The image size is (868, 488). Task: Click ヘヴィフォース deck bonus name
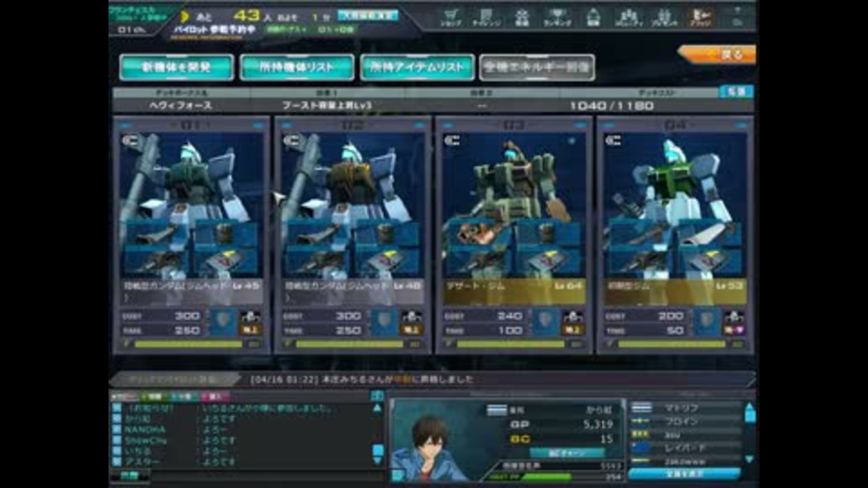(x=181, y=105)
